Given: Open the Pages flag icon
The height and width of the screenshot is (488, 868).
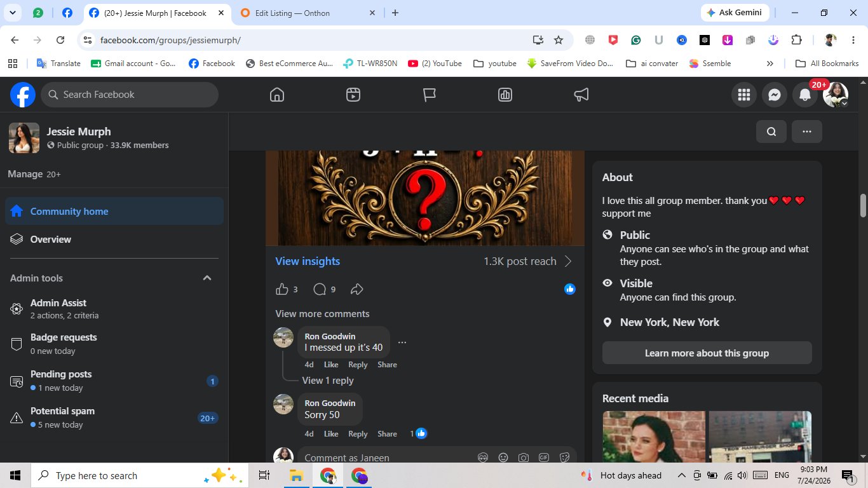Looking at the screenshot, I should pyautogui.click(x=430, y=95).
